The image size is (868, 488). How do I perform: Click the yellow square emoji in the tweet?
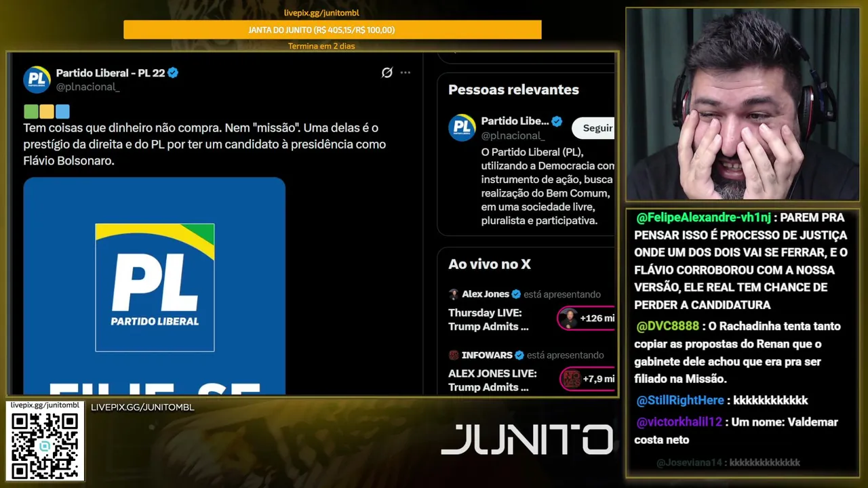(x=47, y=112)
